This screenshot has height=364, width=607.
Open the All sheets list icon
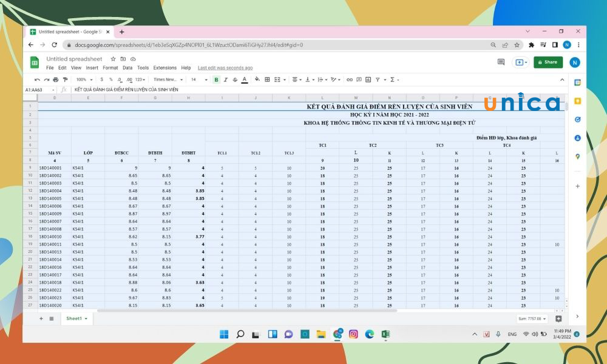(x=52, y=318)
